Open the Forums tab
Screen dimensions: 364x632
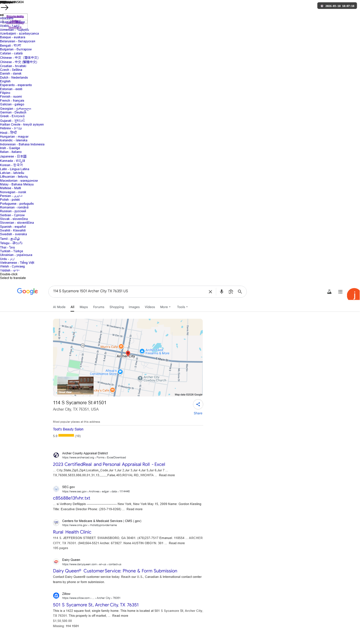pyautogui.click(x=98, y=307)
